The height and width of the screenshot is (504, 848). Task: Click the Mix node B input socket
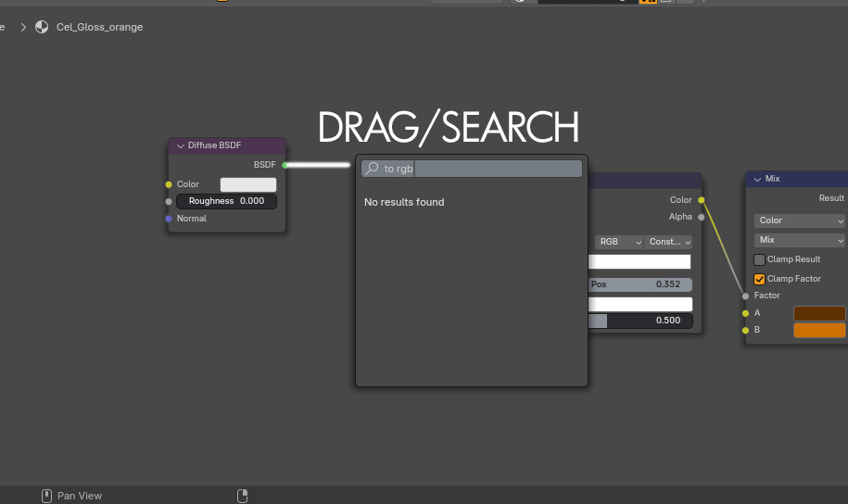click(746, 330)
